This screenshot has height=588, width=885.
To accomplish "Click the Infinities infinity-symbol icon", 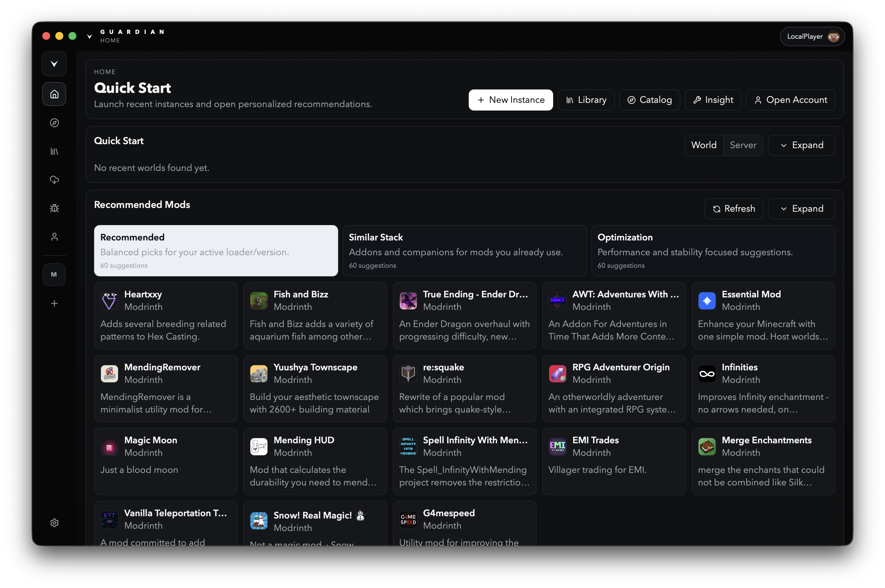I will click(707, 374).
